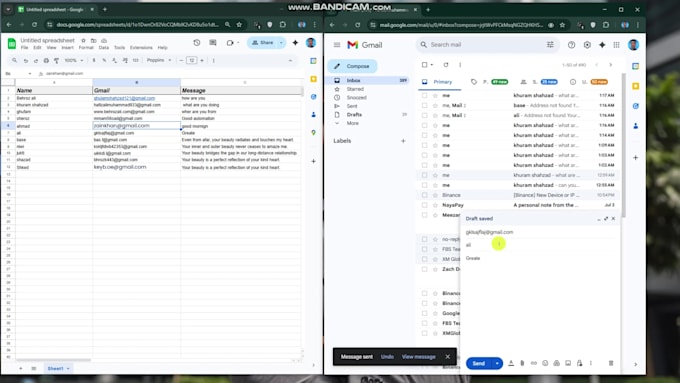Create new label plus icon

coord(403,141)
